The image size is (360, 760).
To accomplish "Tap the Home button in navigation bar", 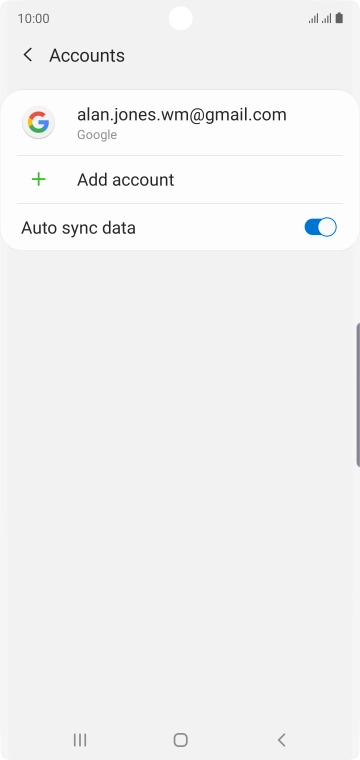I will point(181,740).
